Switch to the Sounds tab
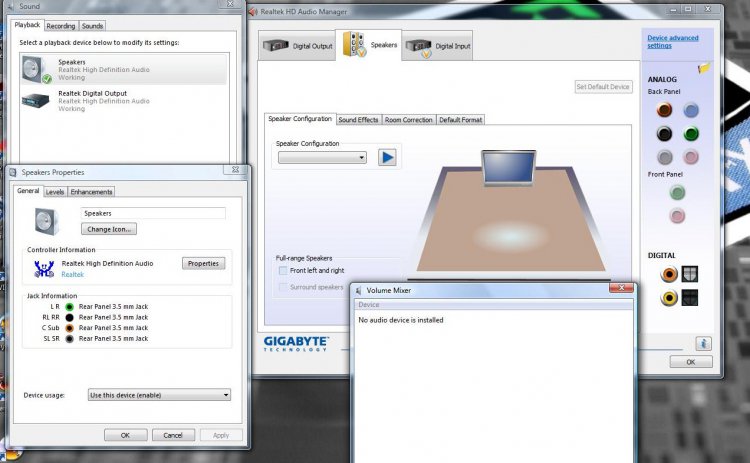 point(92,26)
